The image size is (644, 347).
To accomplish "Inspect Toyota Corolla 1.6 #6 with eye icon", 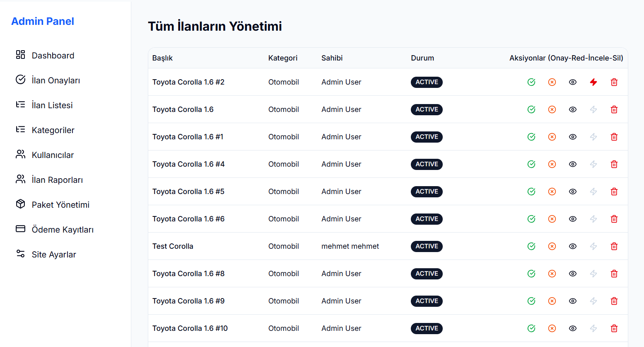I will click(573, 219).
